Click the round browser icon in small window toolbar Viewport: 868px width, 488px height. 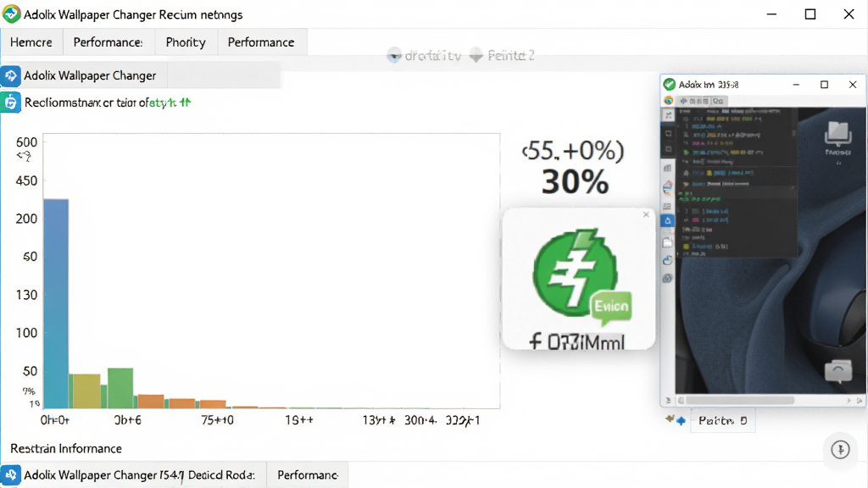tap(669, 101)
